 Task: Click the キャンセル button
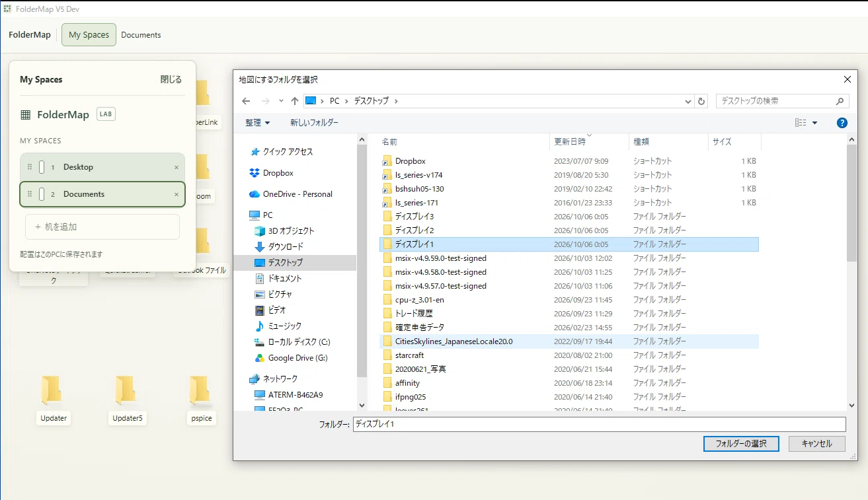pos(816,444)
